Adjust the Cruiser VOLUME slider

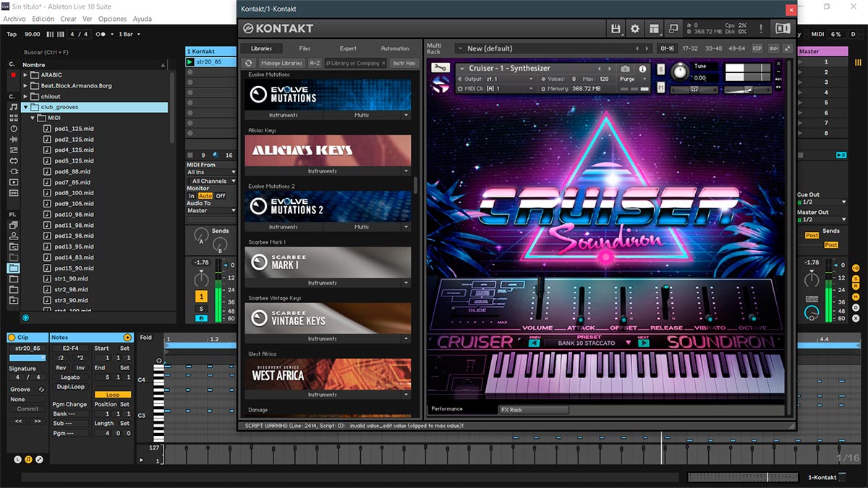pos(539,297)
